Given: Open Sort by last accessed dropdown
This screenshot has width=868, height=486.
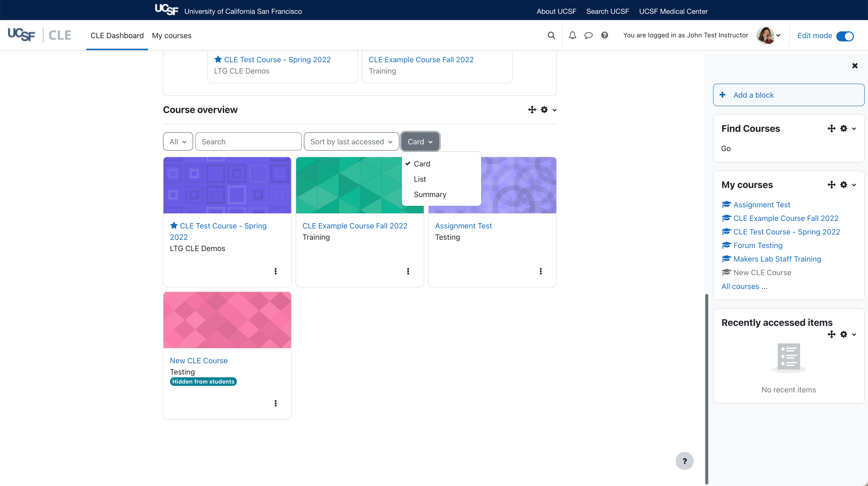Looking at the screenshot, I should click(x=351, y=142).
